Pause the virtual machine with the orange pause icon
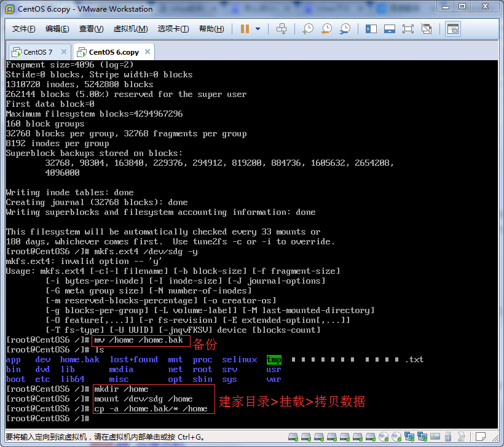Screen dimensions: 504x447 245,29
